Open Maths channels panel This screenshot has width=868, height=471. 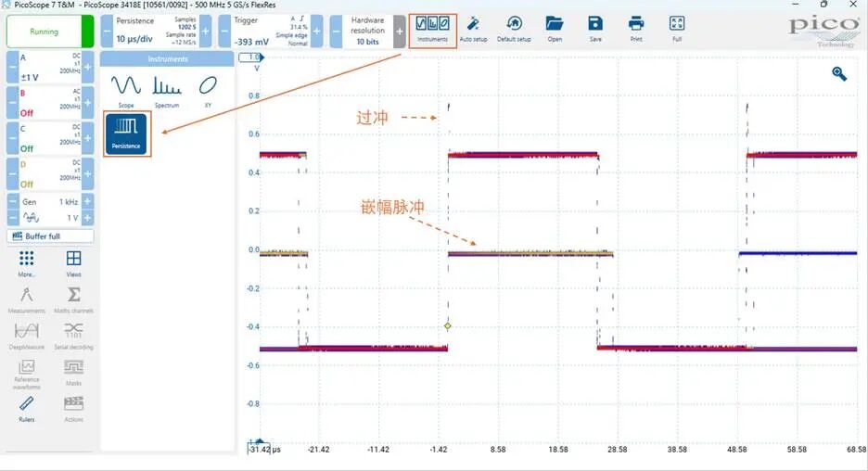pyautogui.click(x=73, y=300)
